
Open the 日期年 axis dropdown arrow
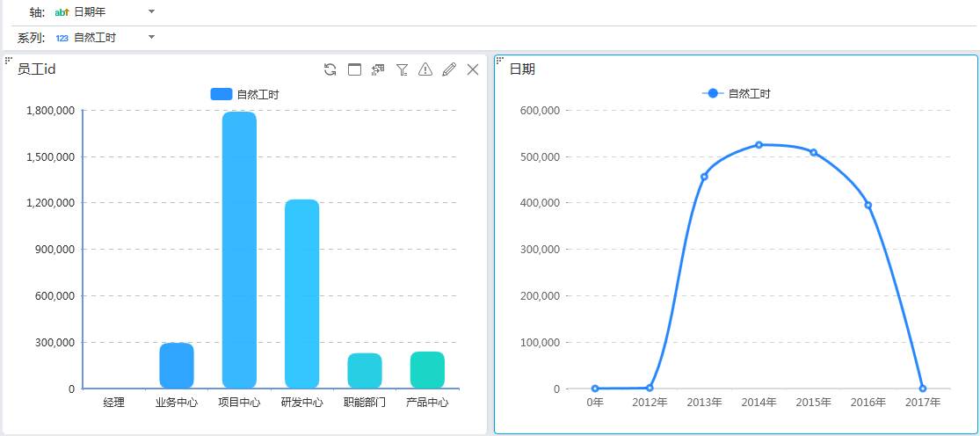[151, 11]
